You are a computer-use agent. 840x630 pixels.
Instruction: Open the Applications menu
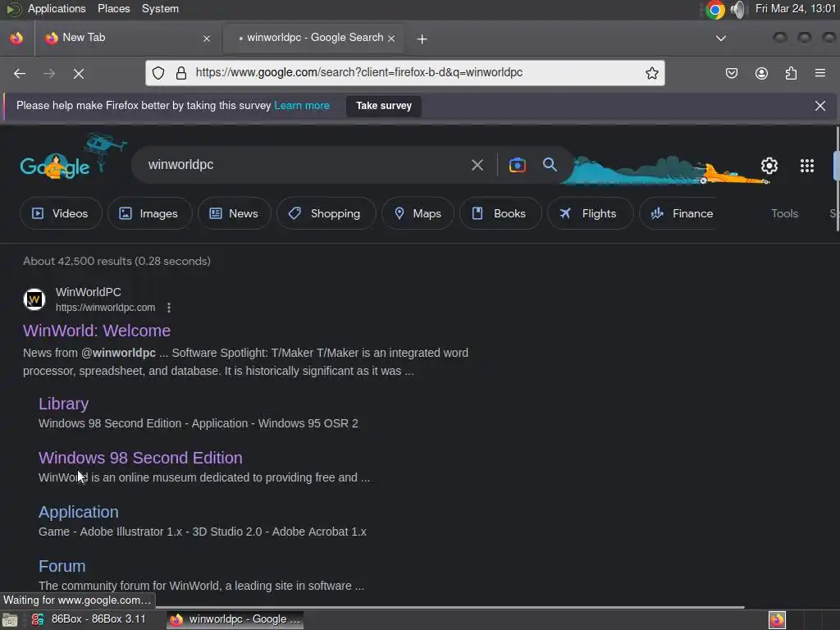[57, 8]
